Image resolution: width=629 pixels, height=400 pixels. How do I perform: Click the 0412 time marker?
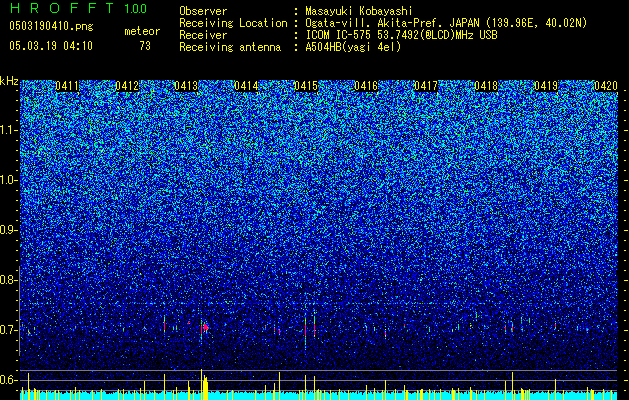point(127,86)
